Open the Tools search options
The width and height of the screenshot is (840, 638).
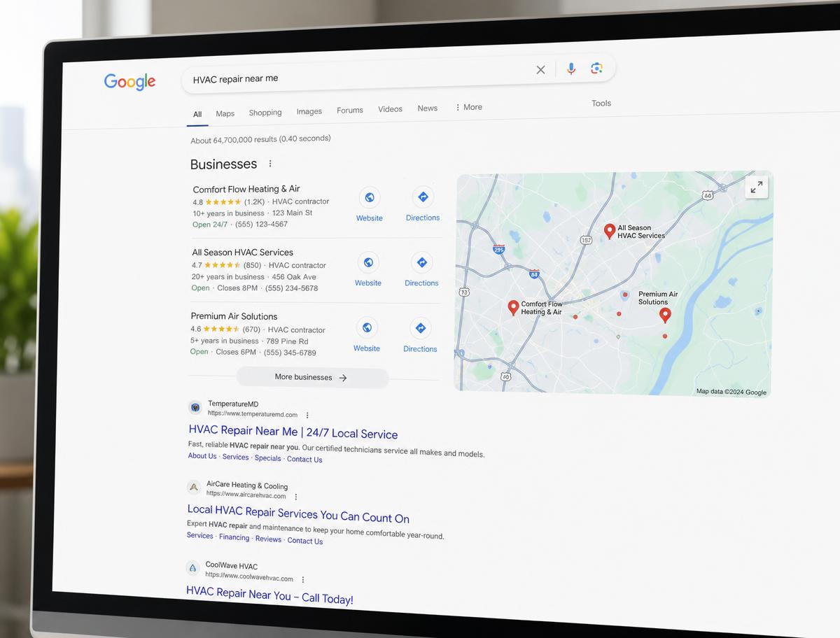pos(601,103)
